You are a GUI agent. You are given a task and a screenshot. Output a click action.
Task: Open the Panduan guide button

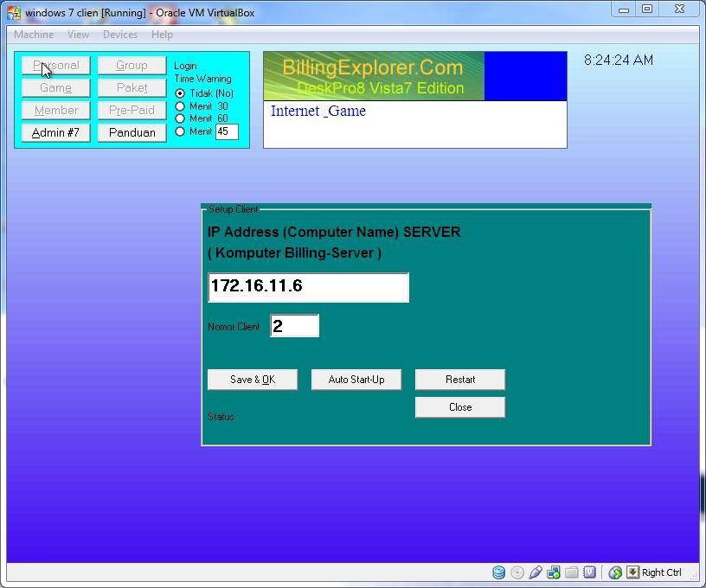point(132,132)
